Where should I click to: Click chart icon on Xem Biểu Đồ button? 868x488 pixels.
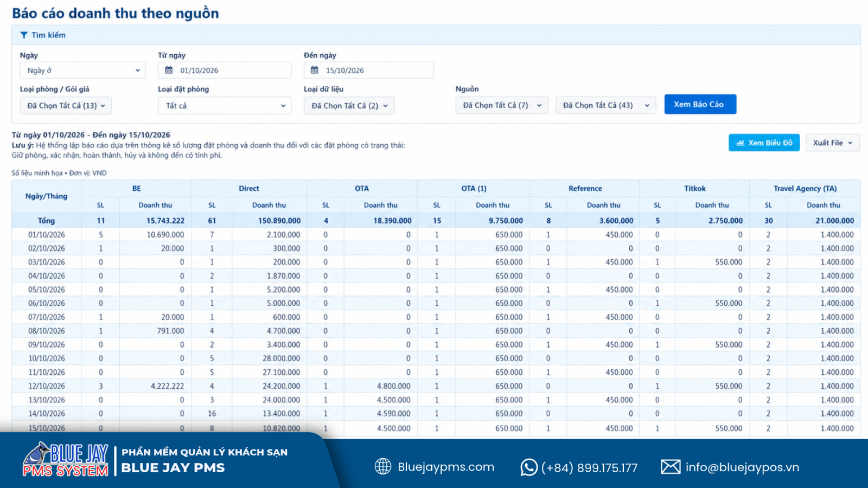click(740, 143)
